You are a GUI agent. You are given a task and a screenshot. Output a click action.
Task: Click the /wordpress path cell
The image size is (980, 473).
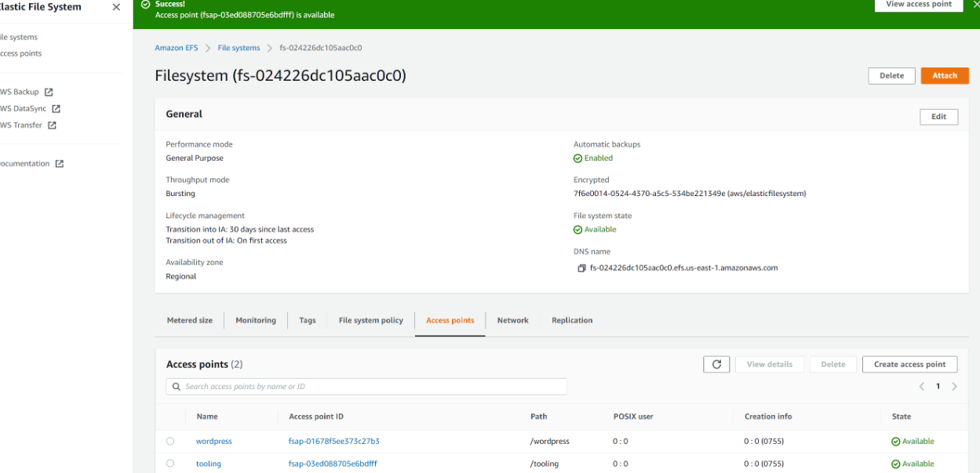click(550, 442)
